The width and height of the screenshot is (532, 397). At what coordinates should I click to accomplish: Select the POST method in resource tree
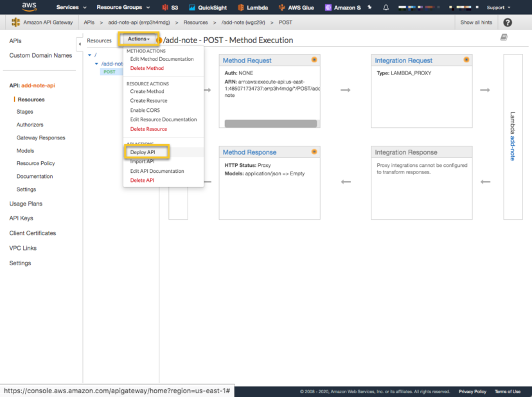pyautogui.click(x=111, y=72)
